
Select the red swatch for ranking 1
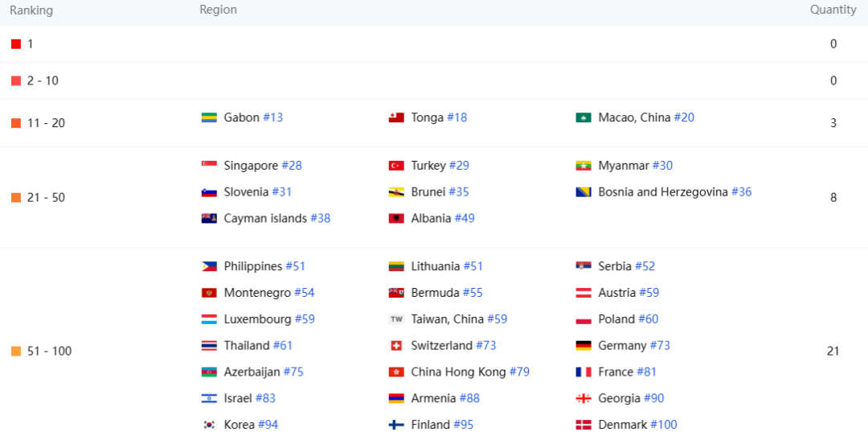16,43
